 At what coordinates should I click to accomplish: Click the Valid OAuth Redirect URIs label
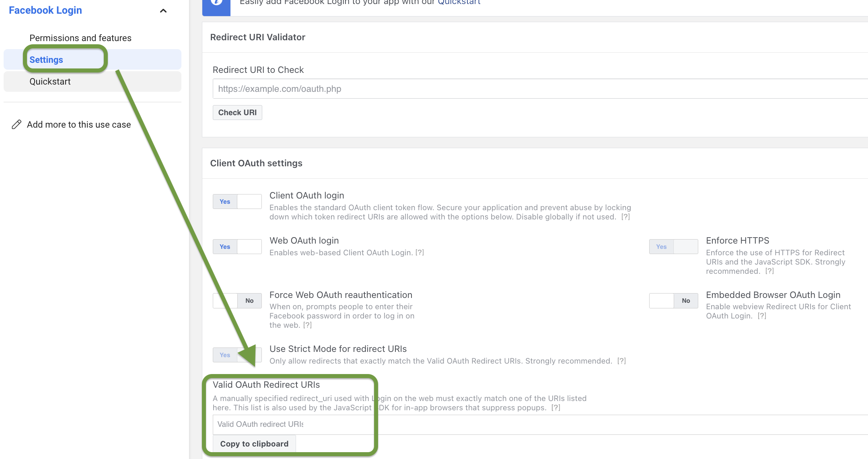(266, 385)
